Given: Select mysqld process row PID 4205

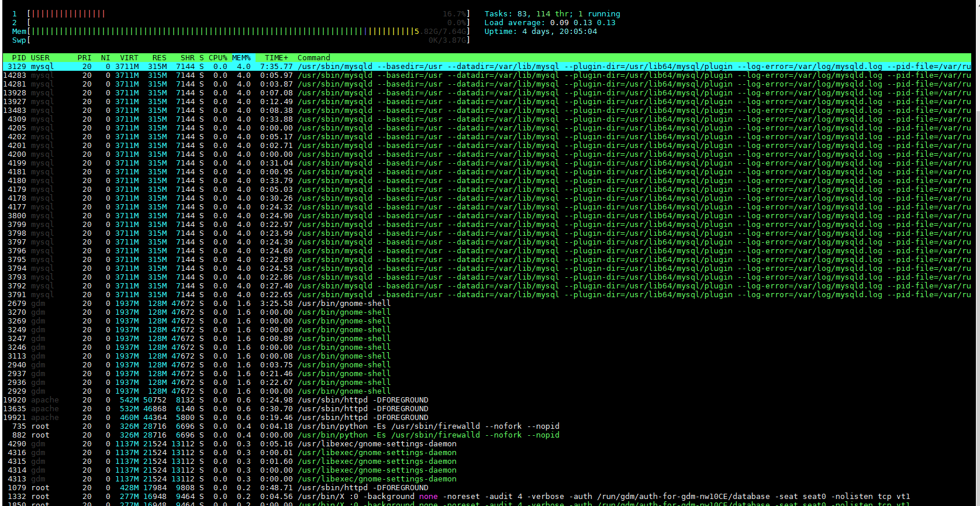Looking at the screenshot, I should (x=487, y=128).
